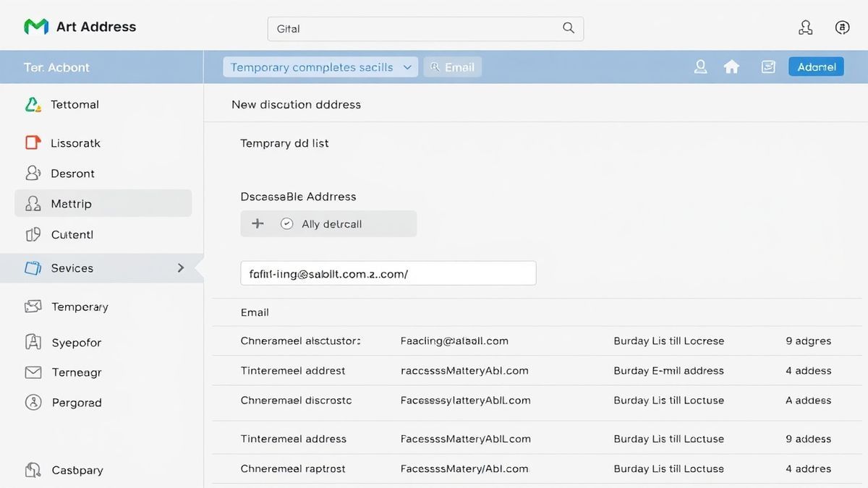868x488 pixels.
Task: Click FacessssylatteryAblL.com email cell
Action: tap(465, 400)
